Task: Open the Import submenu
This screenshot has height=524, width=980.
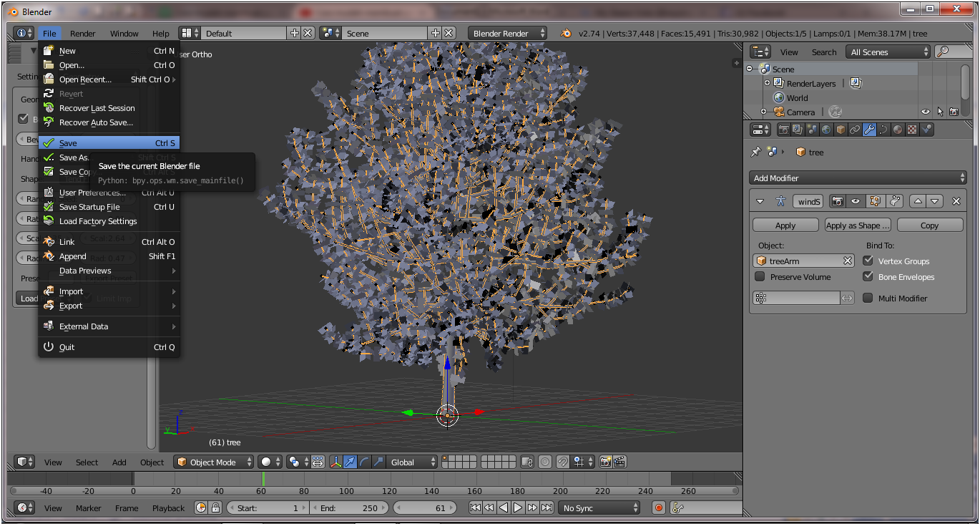Action: (x=109, y=291)
